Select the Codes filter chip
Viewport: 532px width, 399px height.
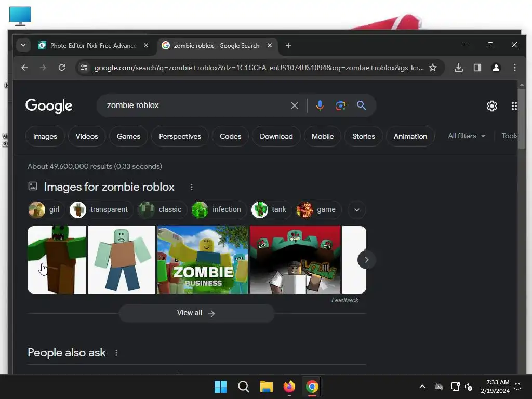coord(230,136)
